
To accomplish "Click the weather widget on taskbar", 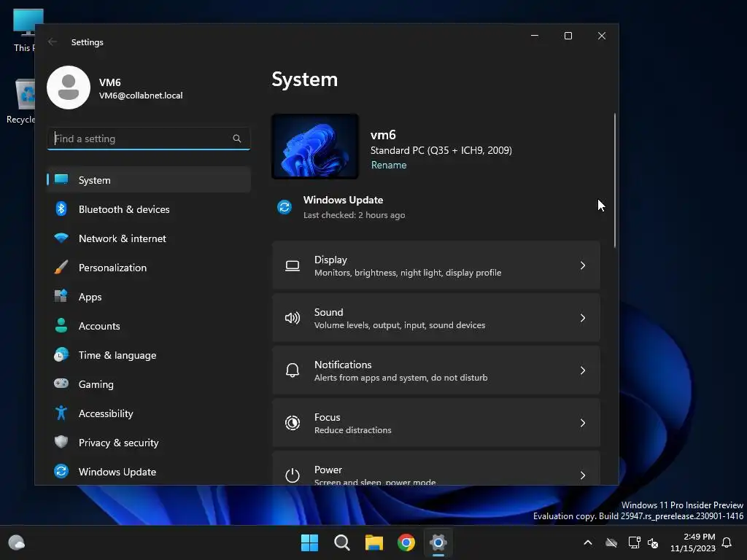I will coord(17,542).
